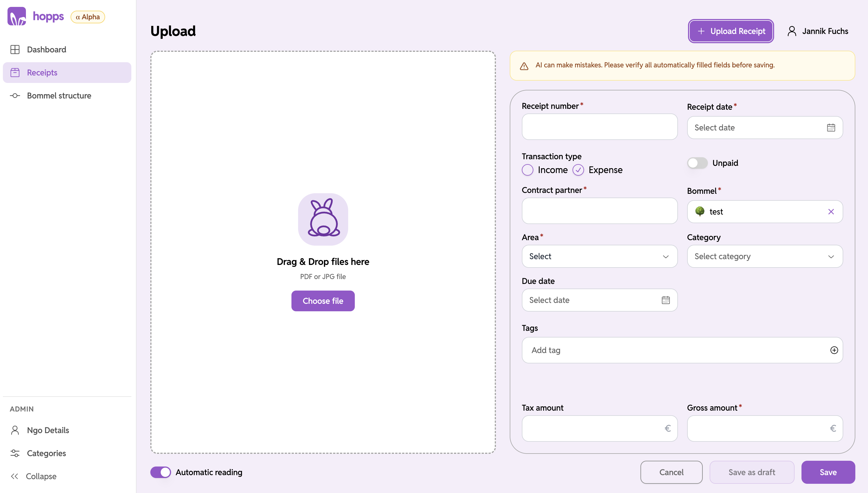
Task: Click the plus icon to add a tag
Action: coord(834,350)
